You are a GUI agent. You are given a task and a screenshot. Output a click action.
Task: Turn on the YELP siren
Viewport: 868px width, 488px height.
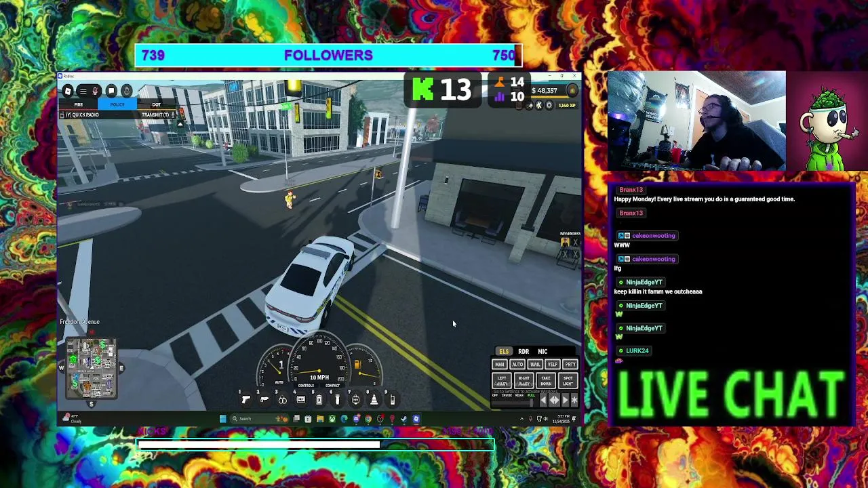point(553,365)
